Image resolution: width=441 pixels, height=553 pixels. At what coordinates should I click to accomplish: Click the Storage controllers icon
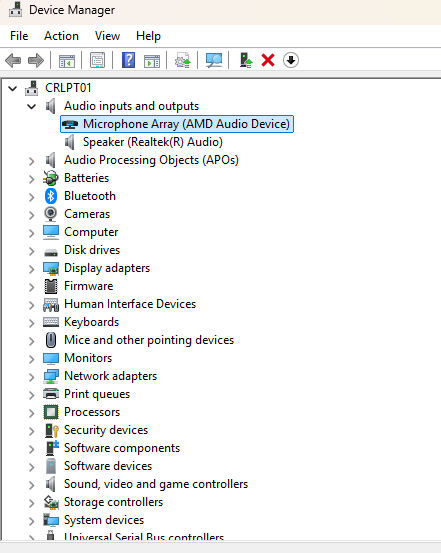(x=51, y=502)
